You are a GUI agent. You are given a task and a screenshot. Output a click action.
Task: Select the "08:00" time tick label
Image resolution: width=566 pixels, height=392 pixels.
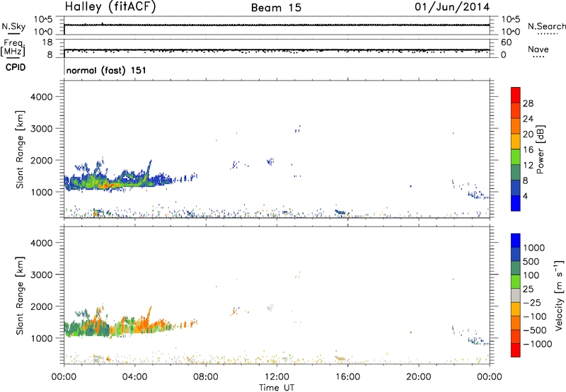click(x=205, y=377)
